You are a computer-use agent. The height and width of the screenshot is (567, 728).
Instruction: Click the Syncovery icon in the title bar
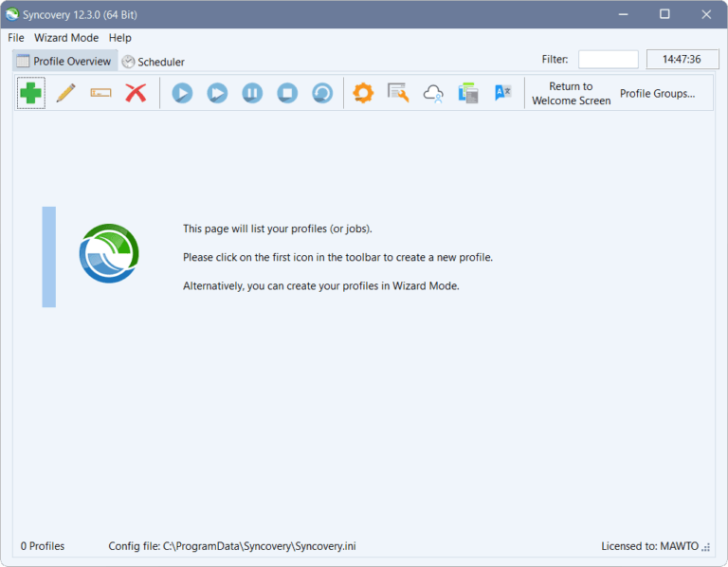point(12,14)
